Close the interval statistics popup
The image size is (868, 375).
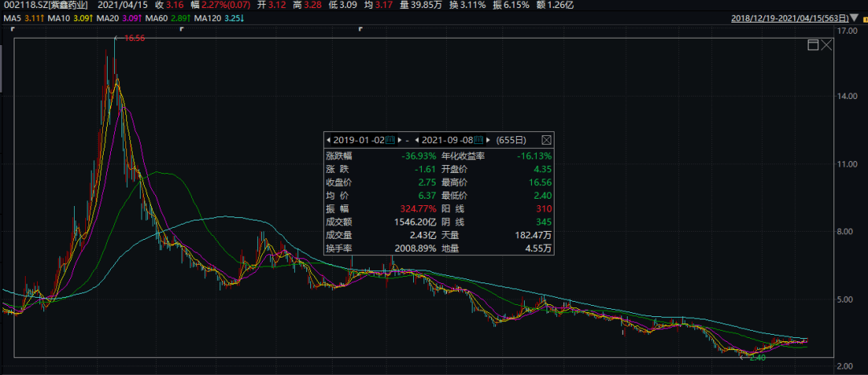tap(547, 140)
